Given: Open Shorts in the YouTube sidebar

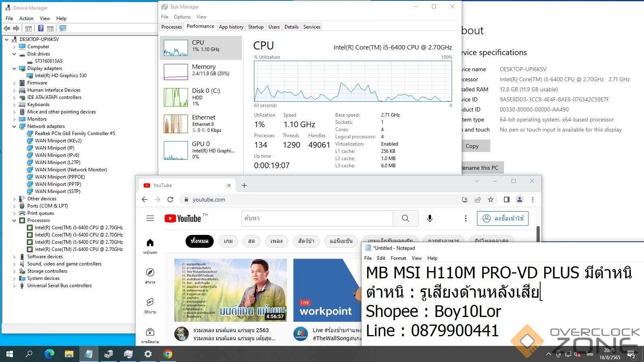Looking at the screenshot, I should click(150, 305).
